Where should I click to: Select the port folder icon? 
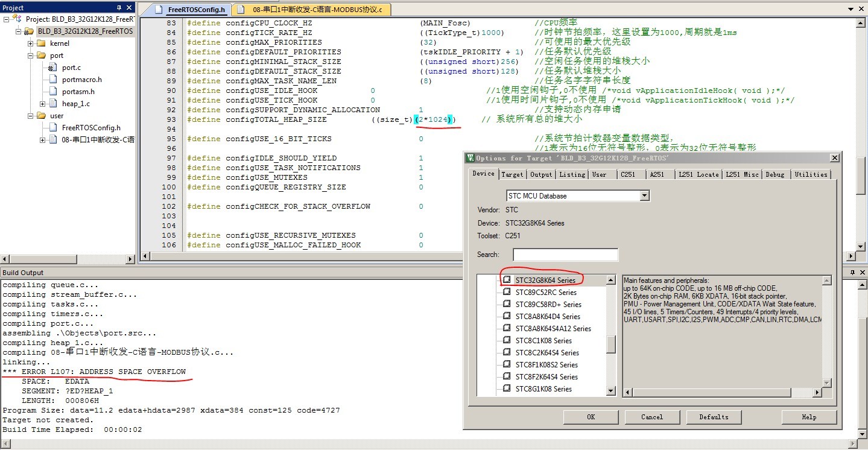click(x=41, y=55)
